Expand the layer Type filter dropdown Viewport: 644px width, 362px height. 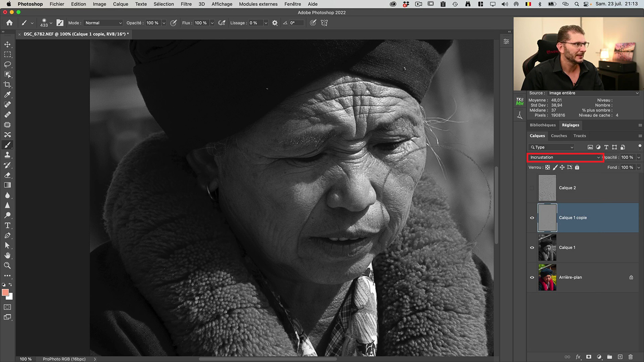pyautogui.click(x=551, y=148)
